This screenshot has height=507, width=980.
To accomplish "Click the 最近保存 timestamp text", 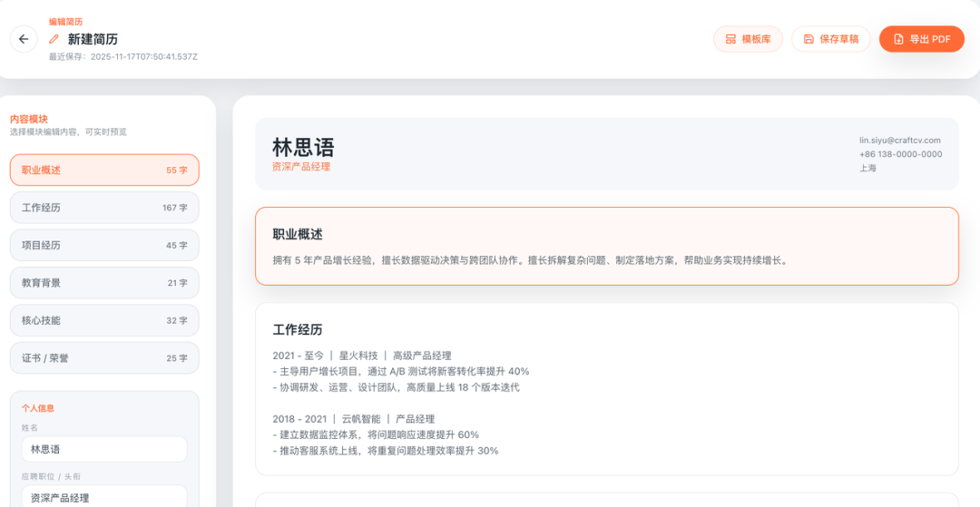I will pyautogui.click(x=123, y=57).
